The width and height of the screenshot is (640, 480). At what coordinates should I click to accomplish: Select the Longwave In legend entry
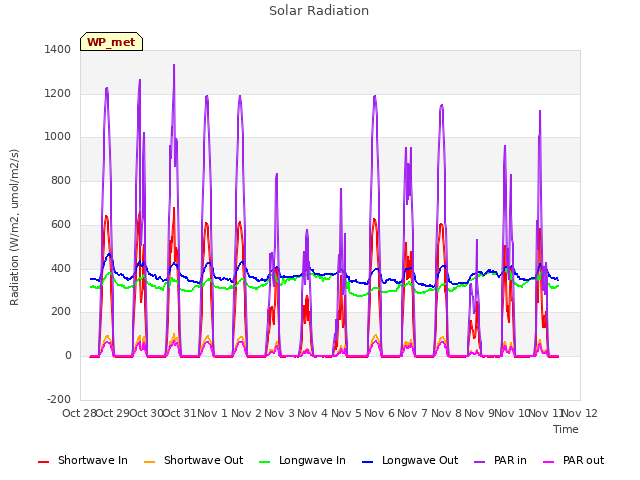click(302, 460)
